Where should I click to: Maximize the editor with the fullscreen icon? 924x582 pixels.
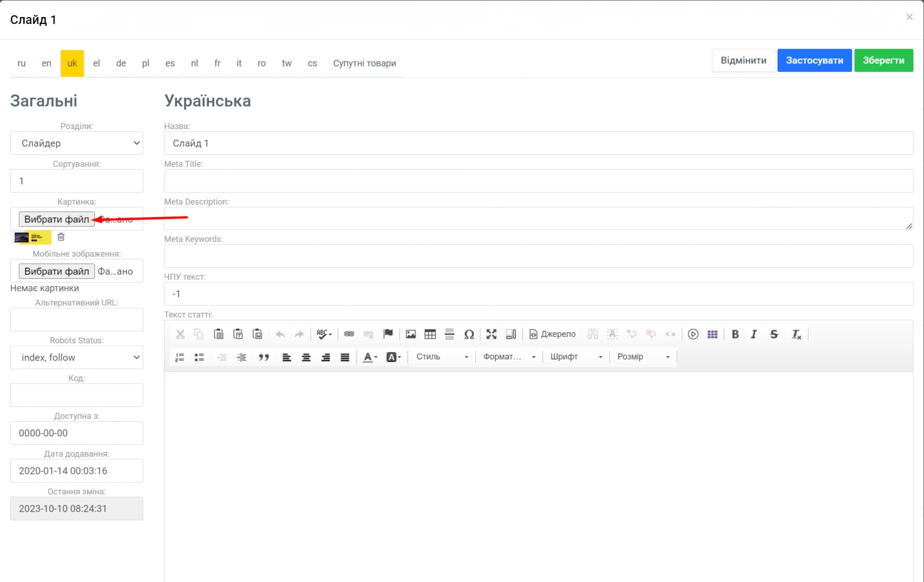click(491, 334)
